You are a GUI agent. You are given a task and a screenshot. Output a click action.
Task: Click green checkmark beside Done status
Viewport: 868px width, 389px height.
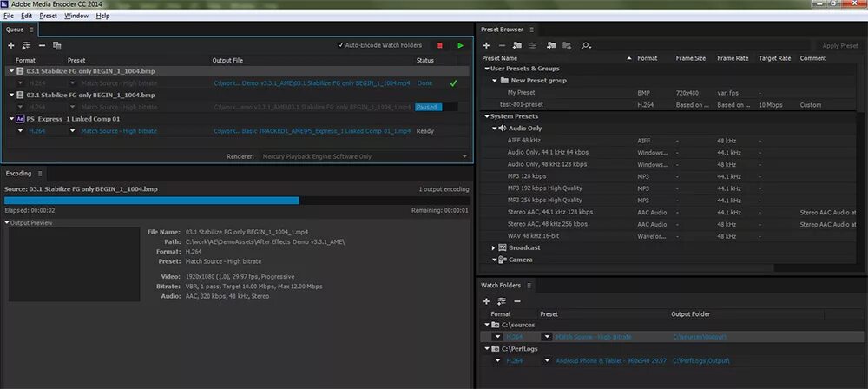tap(454, 83)
